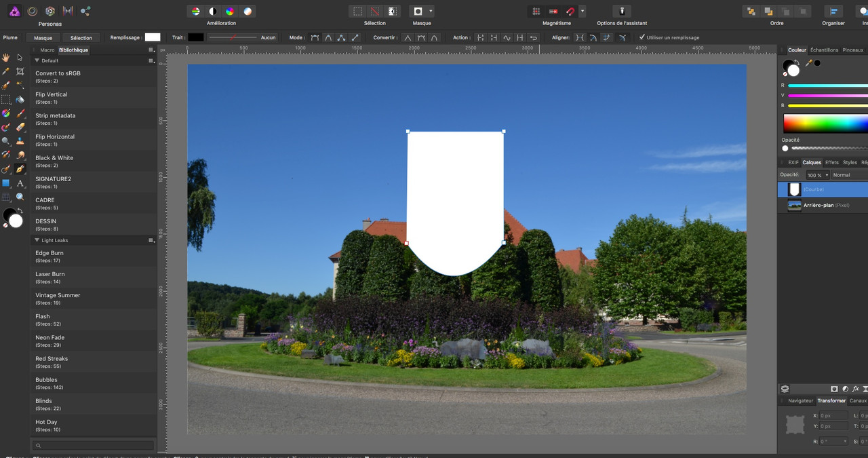Select the hand View tool

coord(6,58)
